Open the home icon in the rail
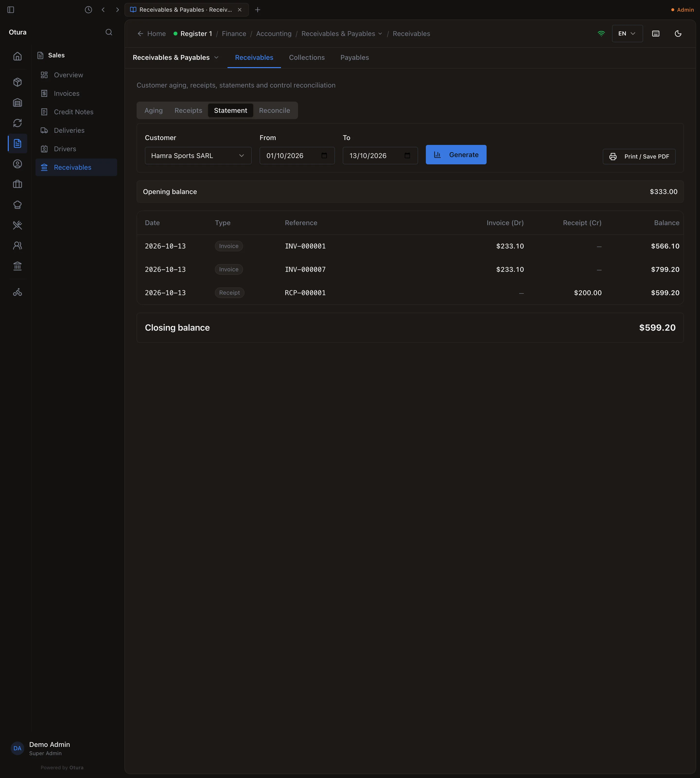Viewport: 700px width, 778px height. (x=17, y=56)
